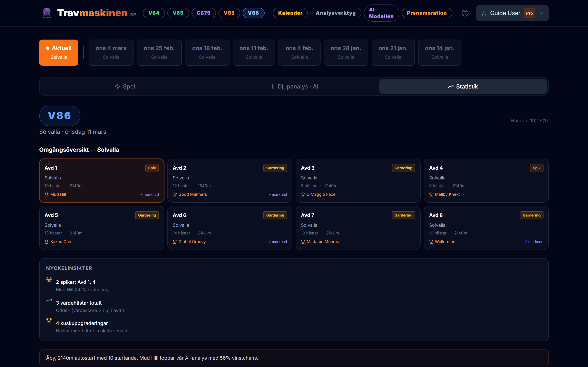This screenshot has width=588, height=367.
Task: Click the trophy icon beside Mud Hill
Action: [47, 195]
